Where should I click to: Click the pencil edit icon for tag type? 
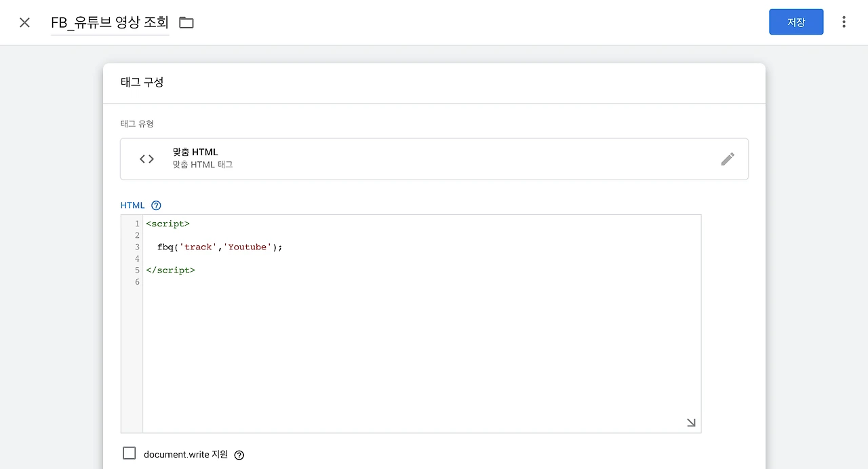728,159
